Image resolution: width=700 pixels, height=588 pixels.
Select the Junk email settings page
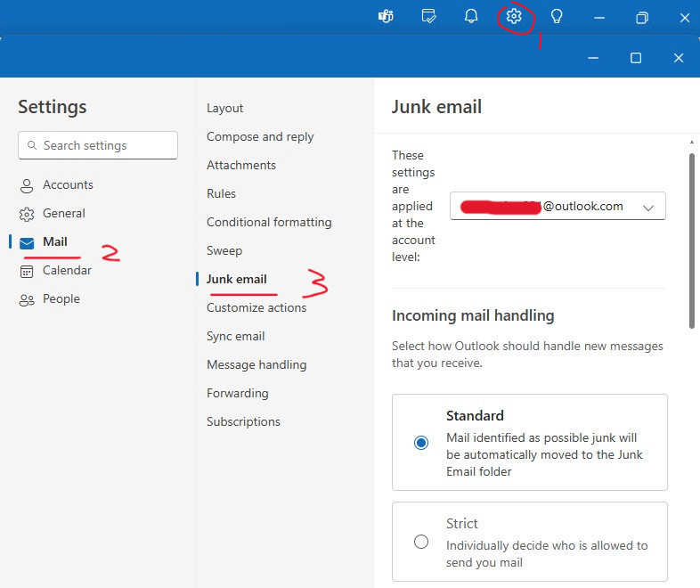[x=236, y=280]
